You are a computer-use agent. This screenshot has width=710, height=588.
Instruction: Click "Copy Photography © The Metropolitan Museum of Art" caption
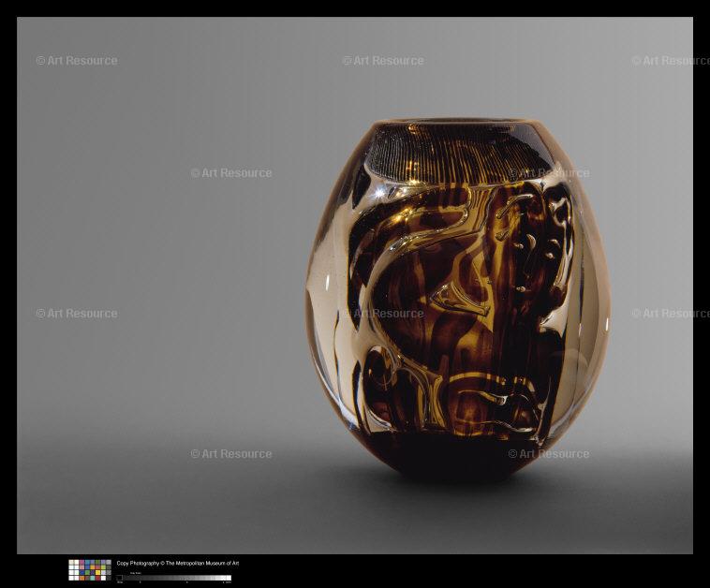coord(178,563)
